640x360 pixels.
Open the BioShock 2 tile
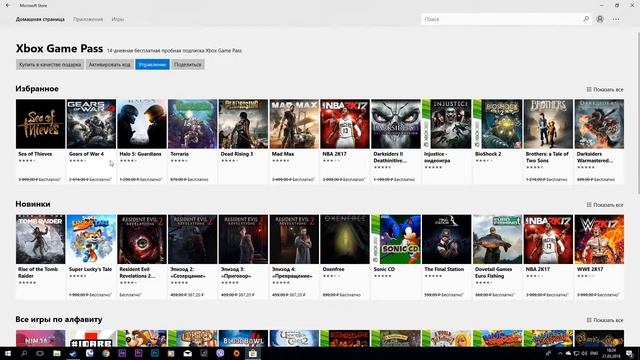(498, 141)
